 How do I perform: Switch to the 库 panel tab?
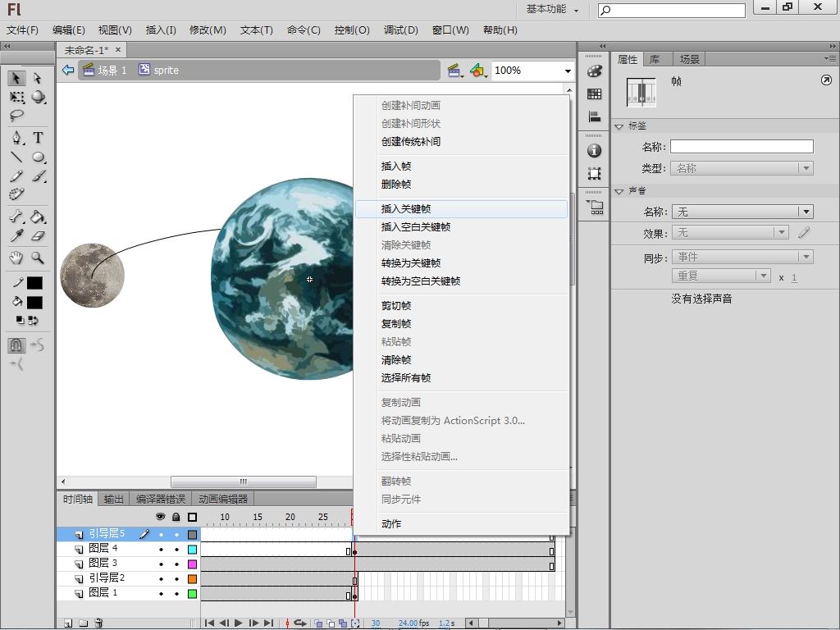655,59
